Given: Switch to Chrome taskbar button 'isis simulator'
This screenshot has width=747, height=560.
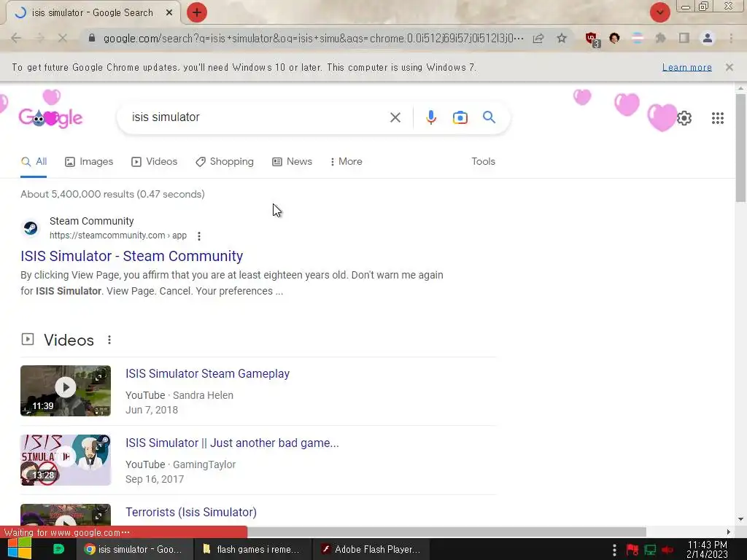Looking at the screenshot, I should 134,549.
